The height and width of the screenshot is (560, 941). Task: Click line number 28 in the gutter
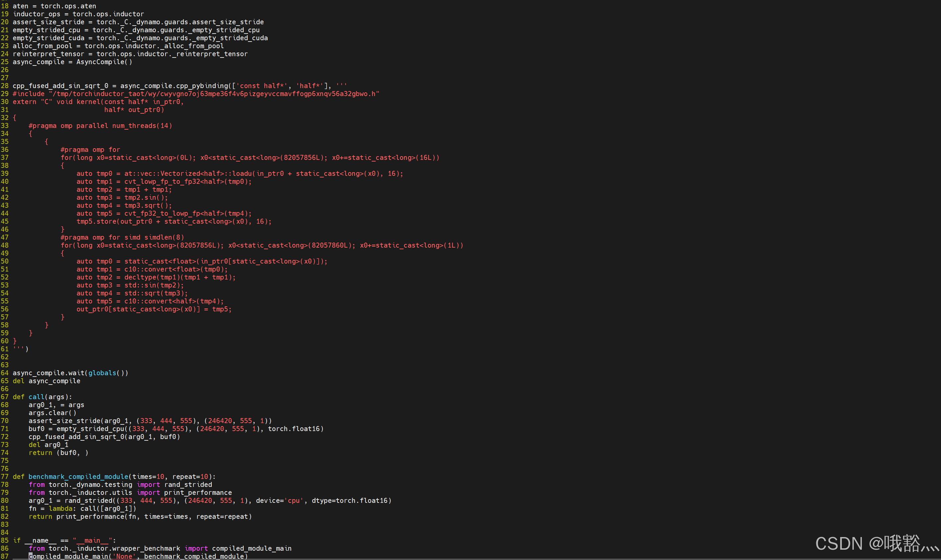(5, 86)
